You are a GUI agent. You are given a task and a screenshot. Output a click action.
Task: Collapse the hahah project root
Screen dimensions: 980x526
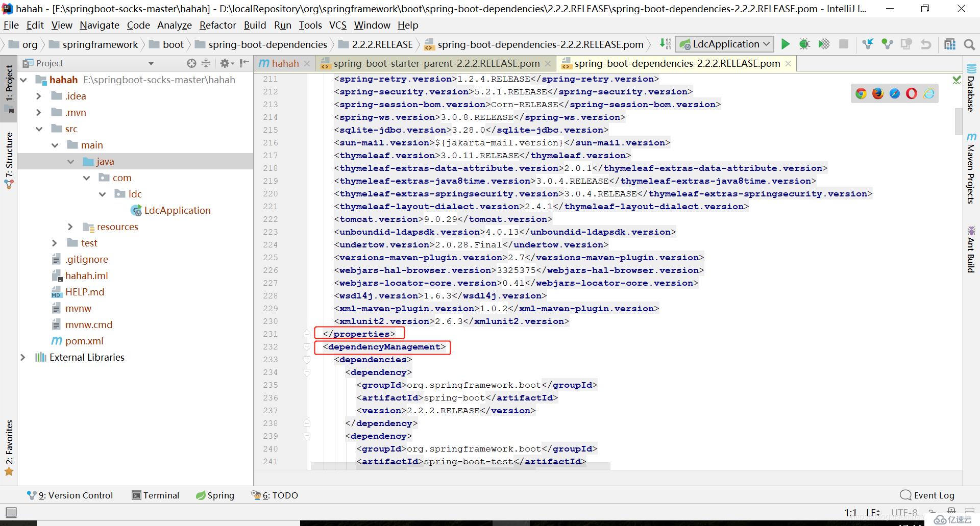tap(23, 80)
